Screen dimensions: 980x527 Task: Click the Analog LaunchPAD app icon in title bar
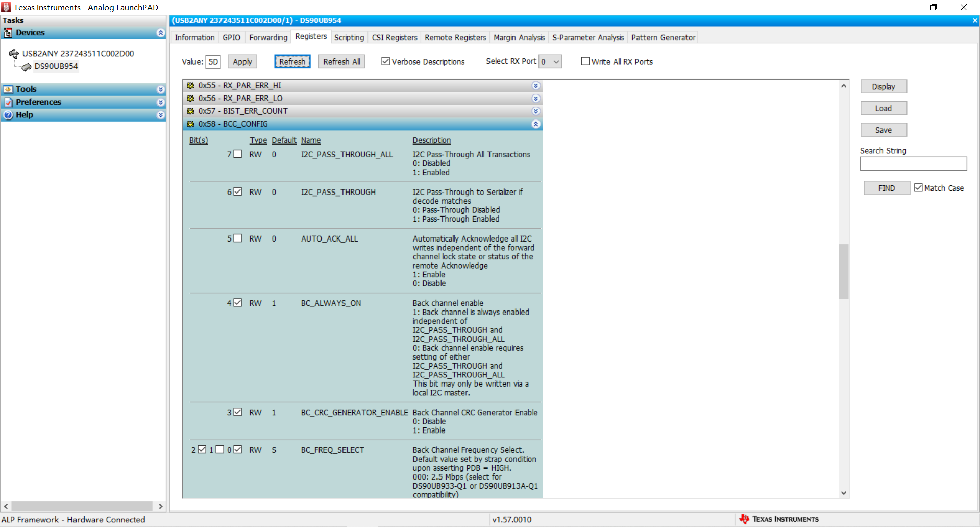pyautogui.click(x=6, y=7)
